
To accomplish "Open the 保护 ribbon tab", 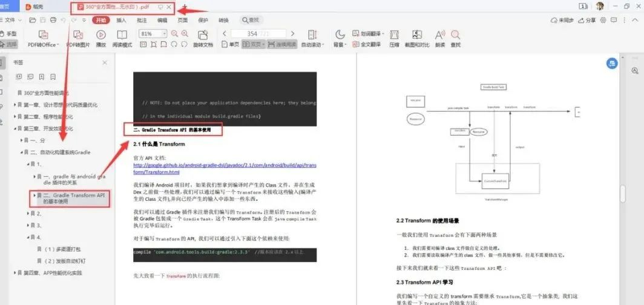I will click(x=203, y=20).
